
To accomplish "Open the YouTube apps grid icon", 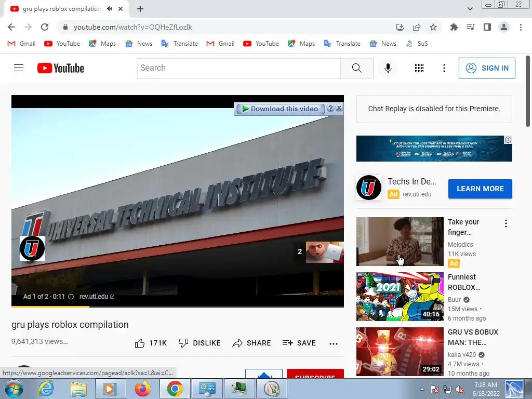I will [x=419, y=68].
